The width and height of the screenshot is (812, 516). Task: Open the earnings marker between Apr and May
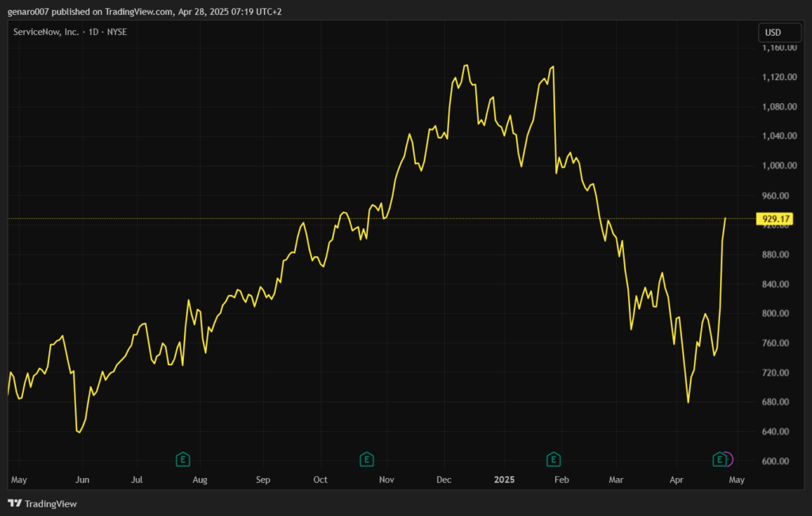point(719,459)
